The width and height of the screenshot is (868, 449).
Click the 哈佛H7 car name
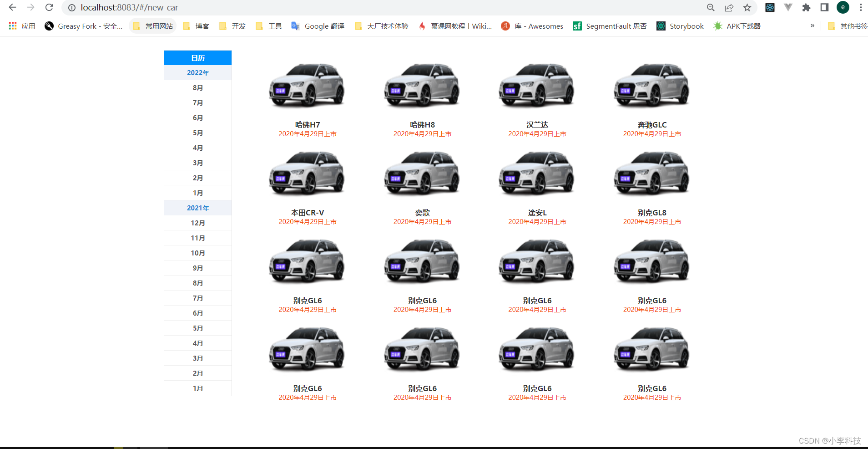pyautogui.click(x=308, y=125)
